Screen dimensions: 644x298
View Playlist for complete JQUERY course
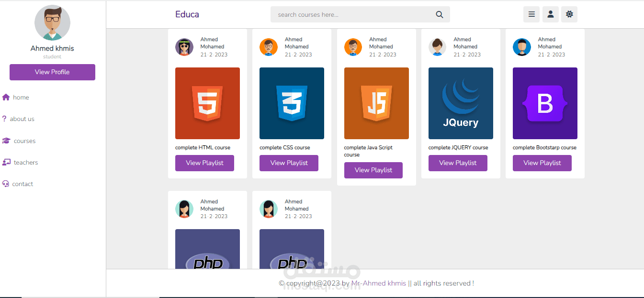pos(458,163)
